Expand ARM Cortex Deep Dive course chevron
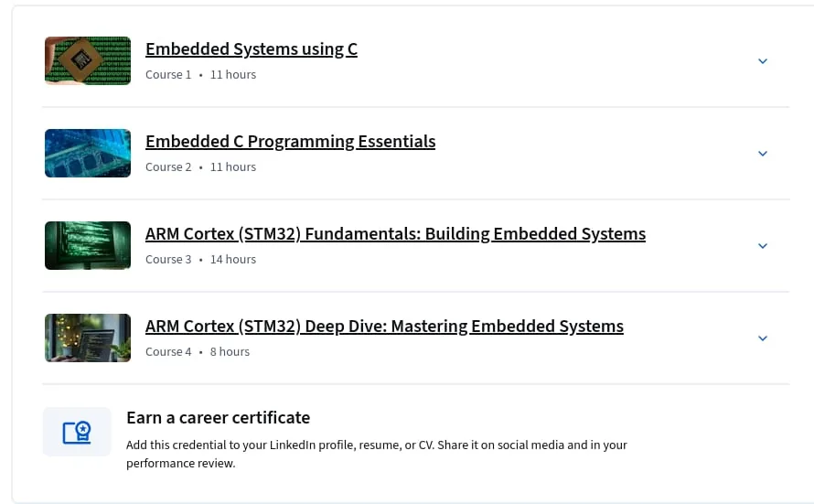This screenshot has width=814, height=504. (x=762, y=338)
